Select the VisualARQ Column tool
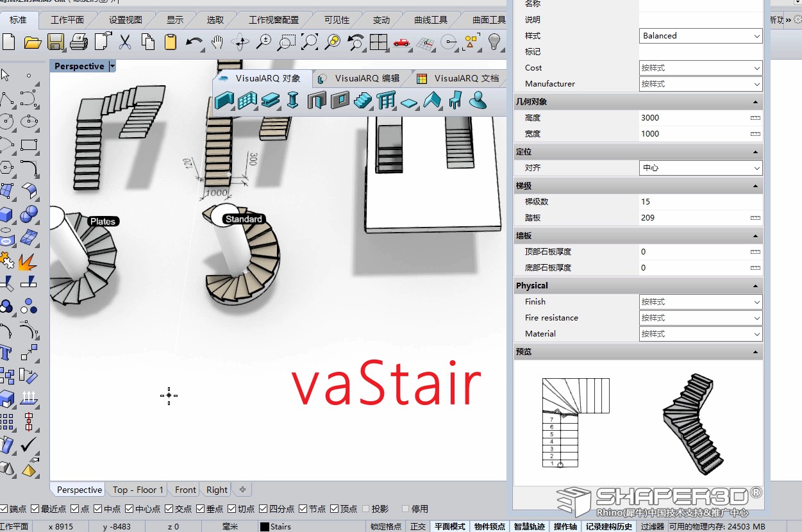Image resolution: width=802 pixels, height=532 pixels. point(293,100)
